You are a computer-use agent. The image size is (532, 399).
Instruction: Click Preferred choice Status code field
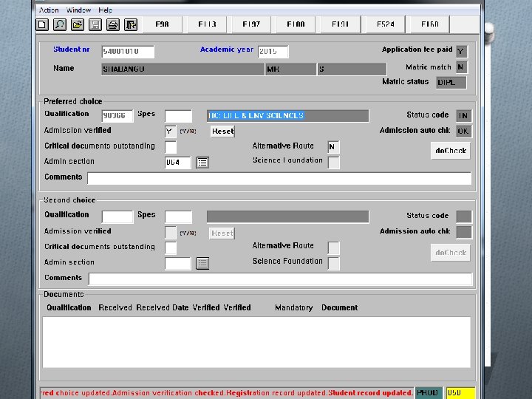pyautogui.click(x=463, y=116)
